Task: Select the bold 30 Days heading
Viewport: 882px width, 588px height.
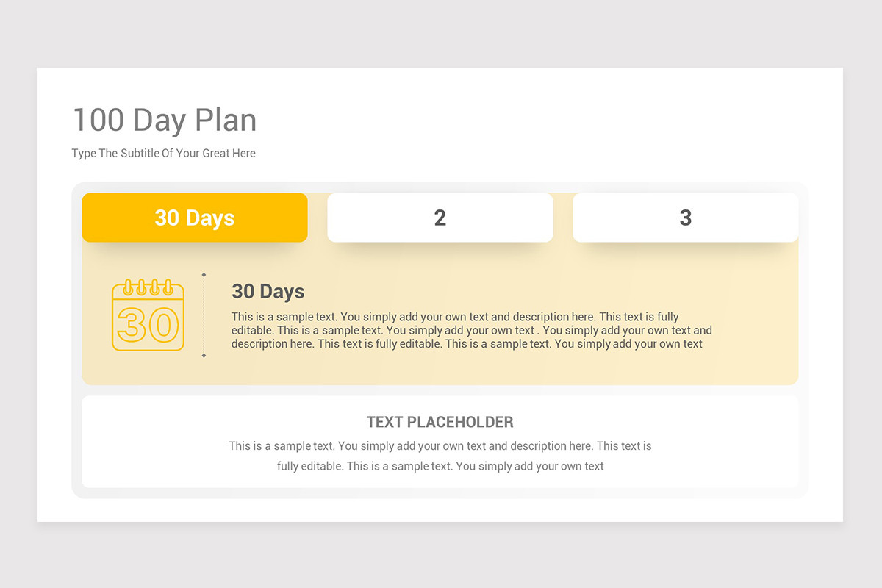Action: [x=268, y=291]
